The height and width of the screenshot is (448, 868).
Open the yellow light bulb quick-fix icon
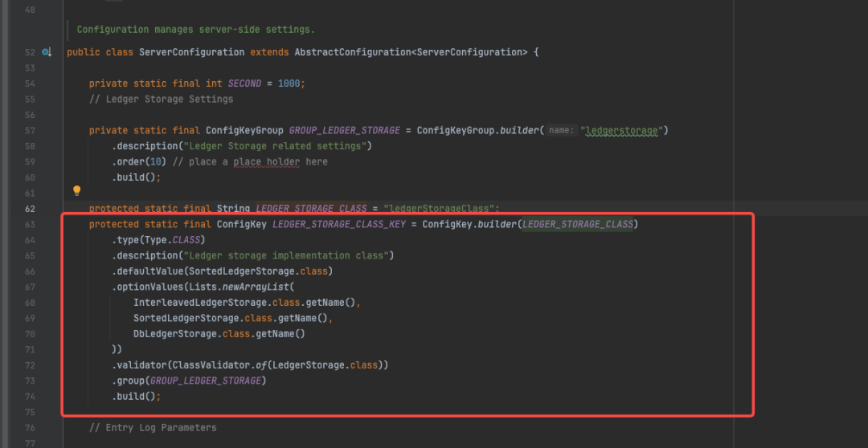click(77, 191)
